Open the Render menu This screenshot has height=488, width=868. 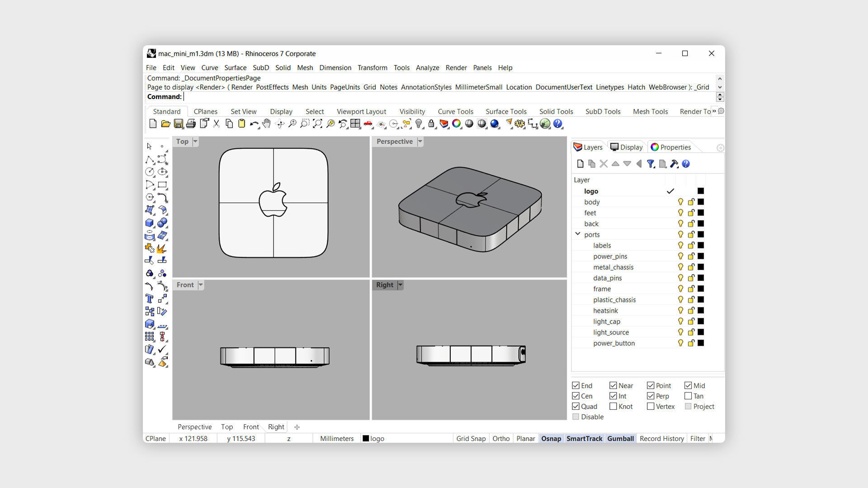[456, 68]
